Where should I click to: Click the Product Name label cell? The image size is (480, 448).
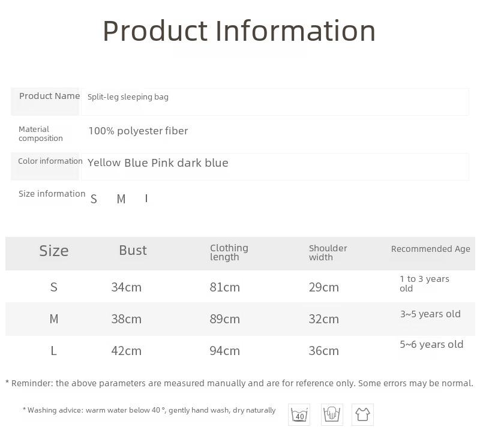(x=45, y=101)
